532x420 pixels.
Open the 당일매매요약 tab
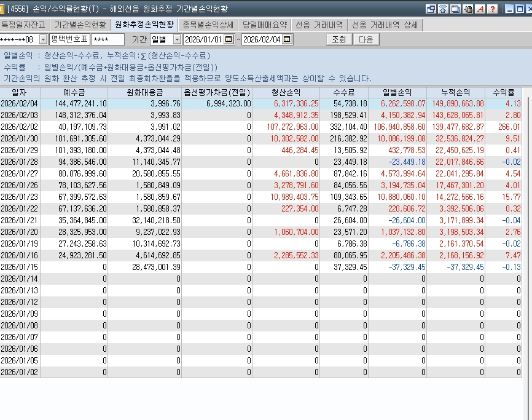coord(265,25)
